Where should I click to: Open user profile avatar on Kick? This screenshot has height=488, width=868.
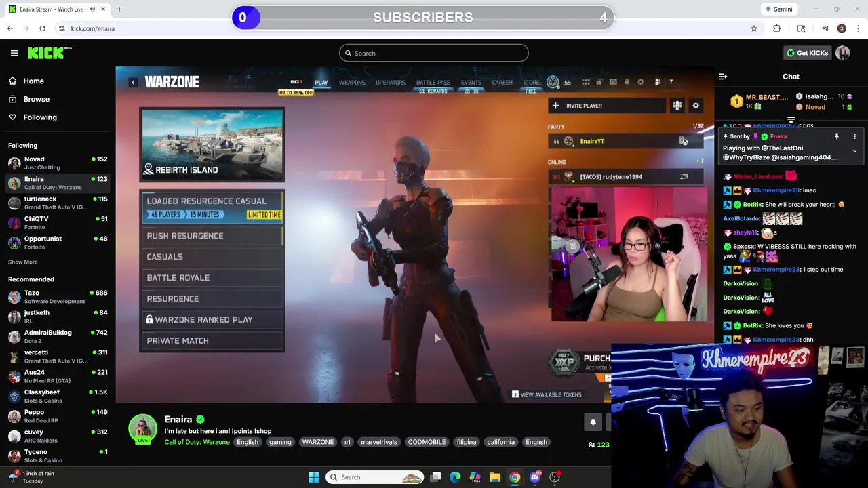pyautogui.click(x=843, y=53)
